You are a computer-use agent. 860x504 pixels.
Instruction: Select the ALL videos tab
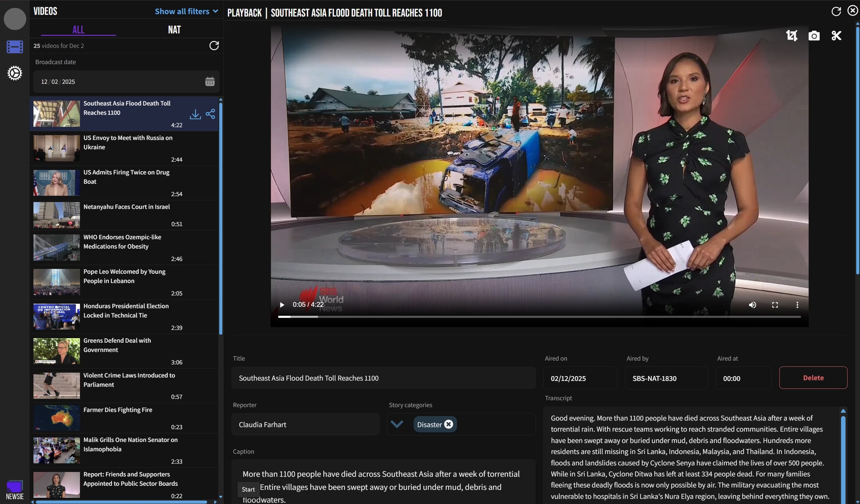[78, 30]
